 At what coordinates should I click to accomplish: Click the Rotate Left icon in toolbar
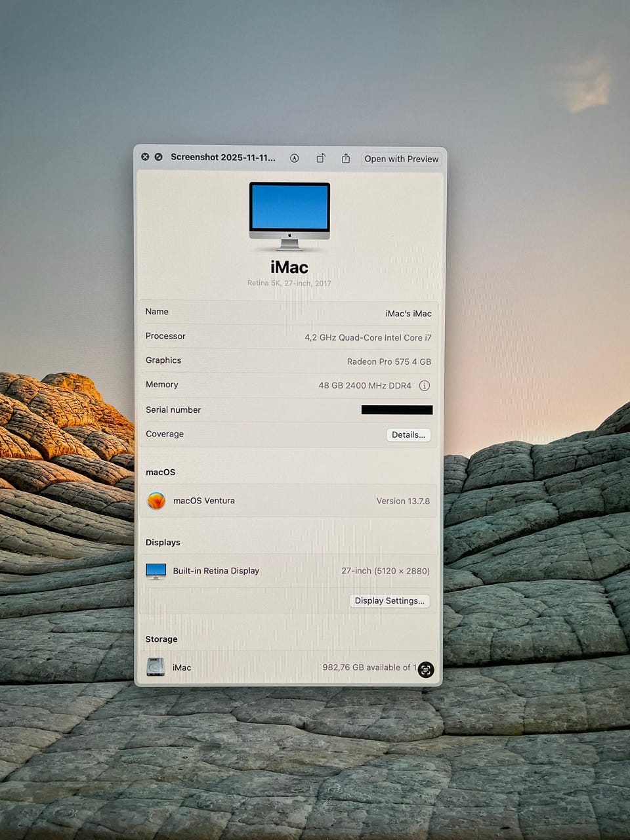pos(320,158)
